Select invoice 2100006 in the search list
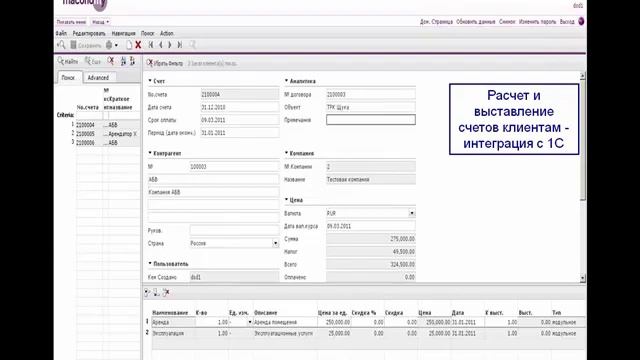The image size is (640, 360). click(108, 143)
